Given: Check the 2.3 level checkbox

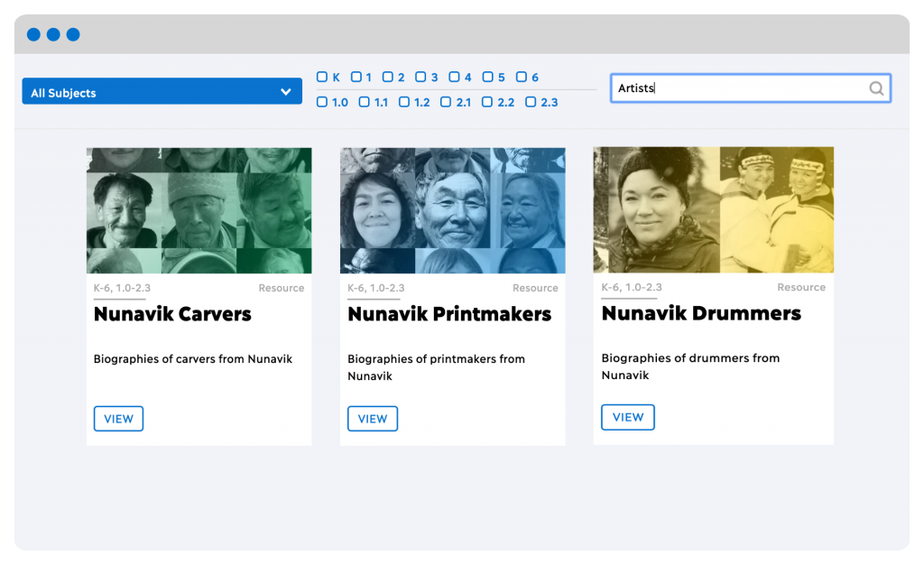Looking at the screenshot, I should click(x=531, y=102).
